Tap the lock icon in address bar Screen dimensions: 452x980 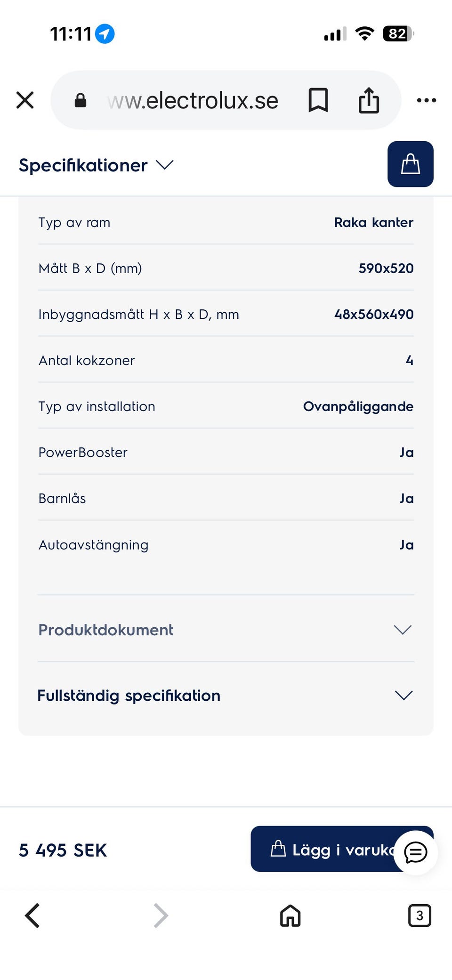coord(81,100)
